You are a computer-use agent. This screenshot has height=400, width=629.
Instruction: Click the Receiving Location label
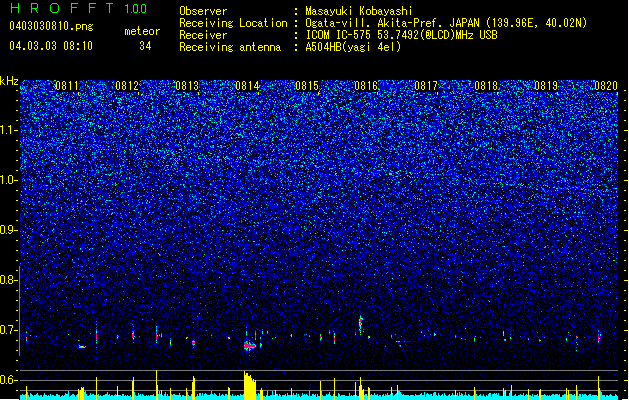tap(233, 23)
